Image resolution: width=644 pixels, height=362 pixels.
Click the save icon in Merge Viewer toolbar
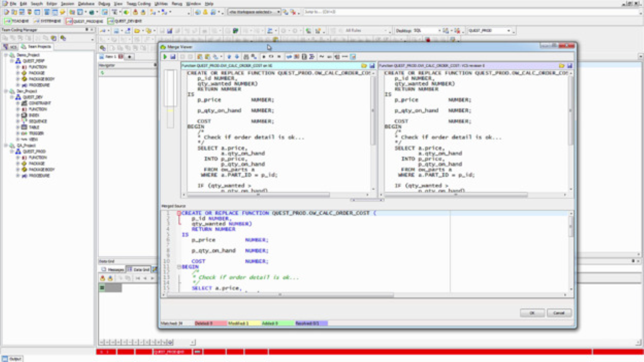(173, 57)
